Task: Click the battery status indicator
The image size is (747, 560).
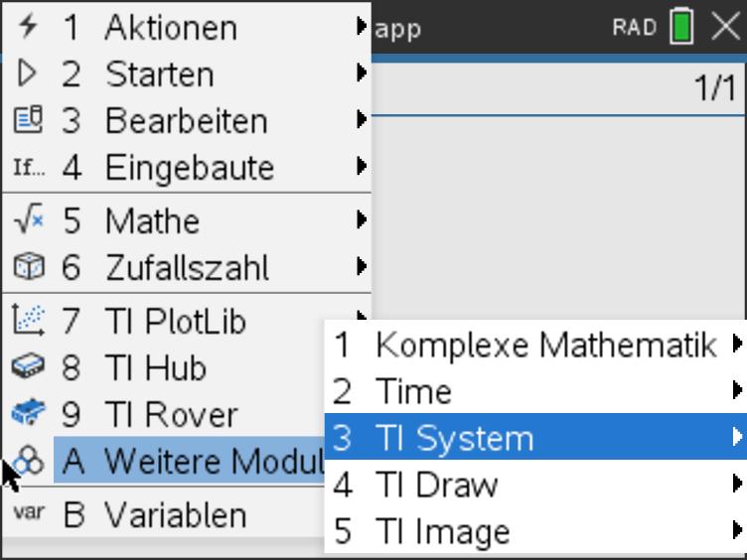Action: pyautogui.click(x=682, y=27)
